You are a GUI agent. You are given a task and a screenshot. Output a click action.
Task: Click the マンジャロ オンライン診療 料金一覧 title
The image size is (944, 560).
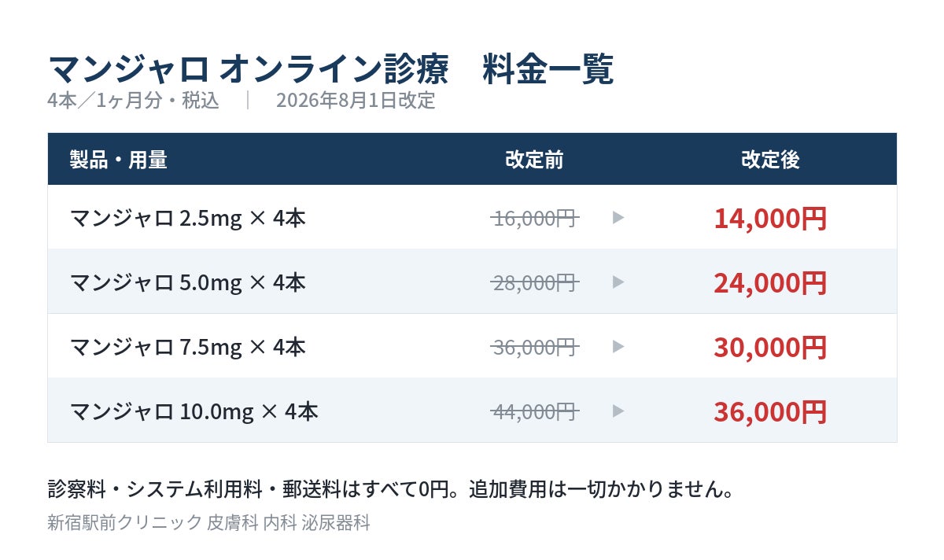tap(330, 69)
